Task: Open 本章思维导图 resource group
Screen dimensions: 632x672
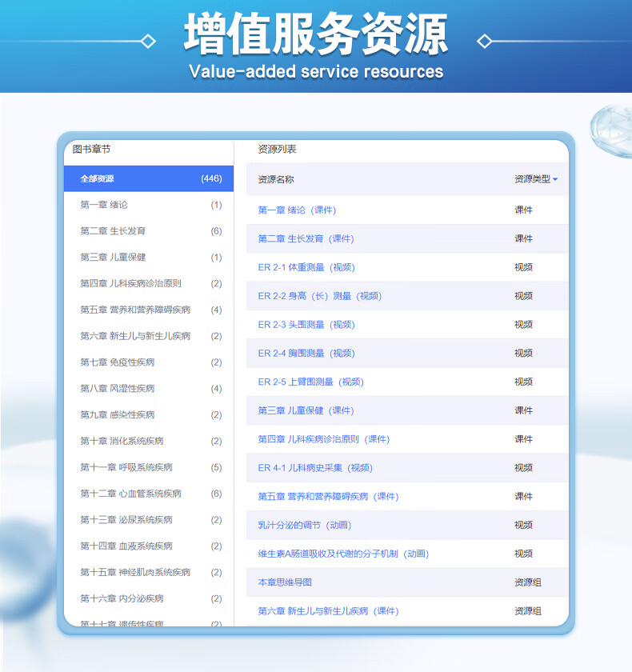Action: [x=285, y=582]
